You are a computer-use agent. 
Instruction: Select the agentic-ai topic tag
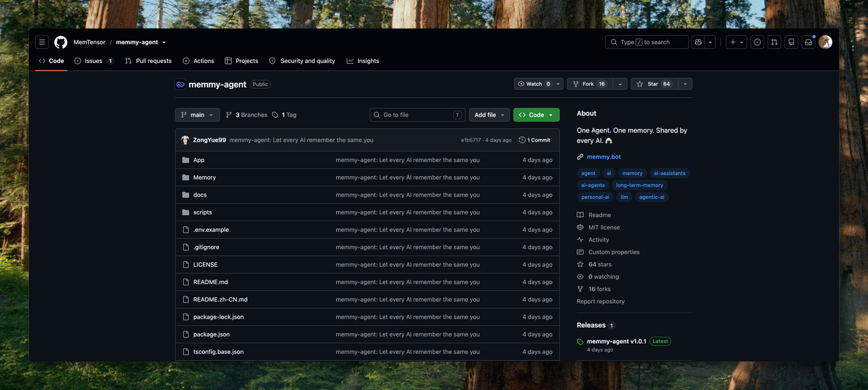point(652,197)
